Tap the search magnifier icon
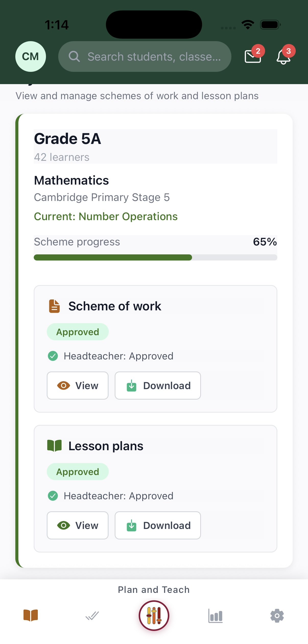 (x=74, y=57)
